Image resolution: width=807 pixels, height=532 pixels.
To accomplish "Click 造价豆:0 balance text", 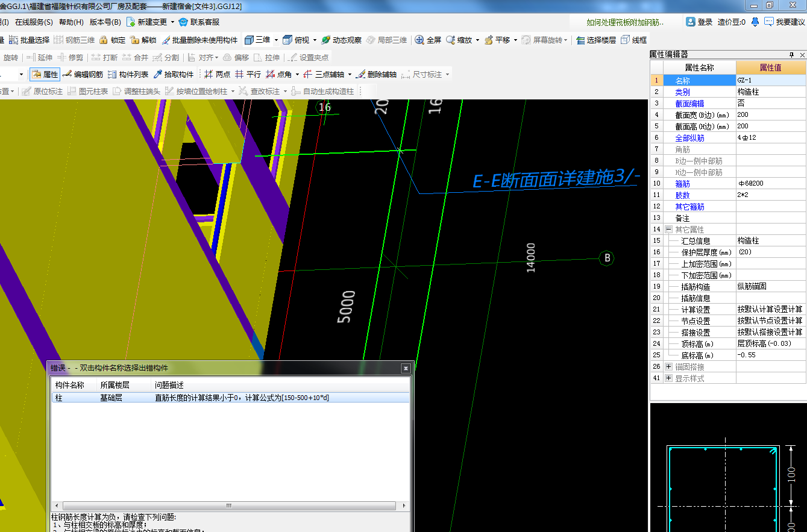I will click(731, 22).
